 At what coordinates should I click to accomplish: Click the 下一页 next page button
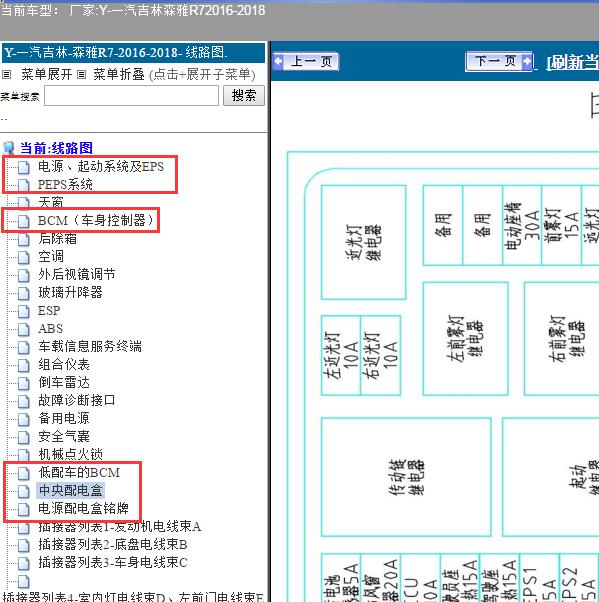(x=499, y=61)
